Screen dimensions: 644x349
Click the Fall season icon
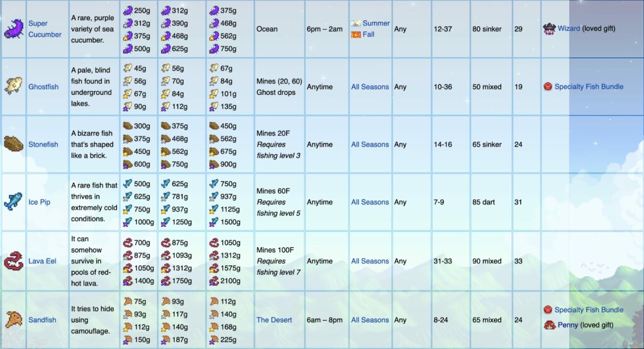[x=356, y=35]
